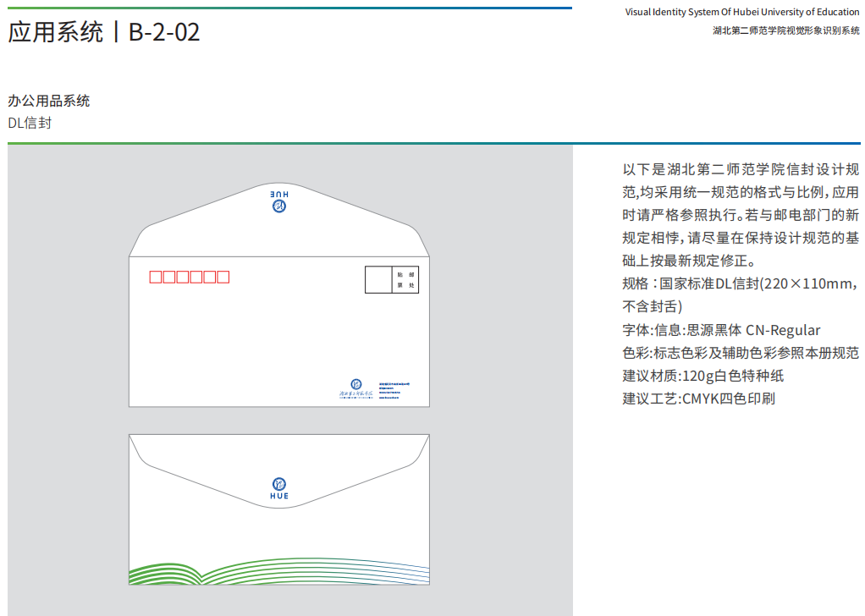Image resolution: width=865 pixels, height=616 pixels.
Task: Click the font line mentioning 思源黑体 CN-Regular
Action: pos(721,330)
